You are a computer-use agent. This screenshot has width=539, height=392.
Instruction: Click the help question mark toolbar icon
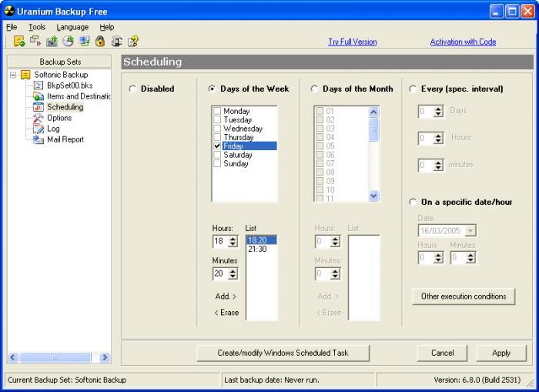pos(133,42)
